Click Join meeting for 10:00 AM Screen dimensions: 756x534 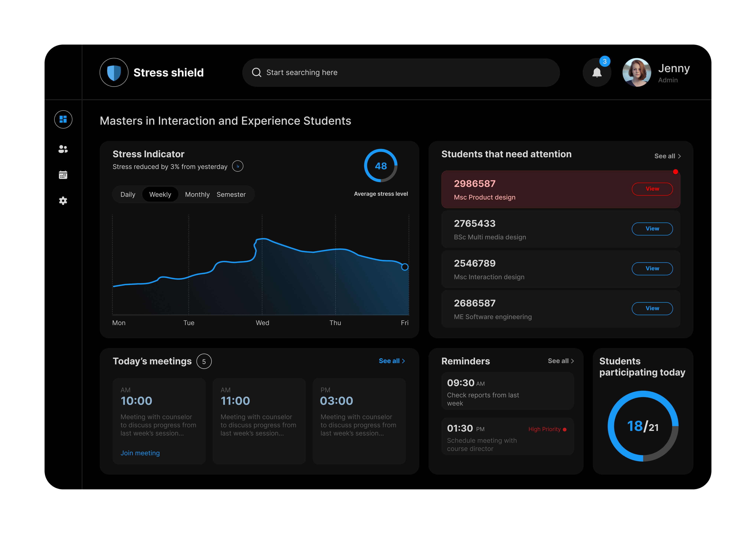(140, 453)
